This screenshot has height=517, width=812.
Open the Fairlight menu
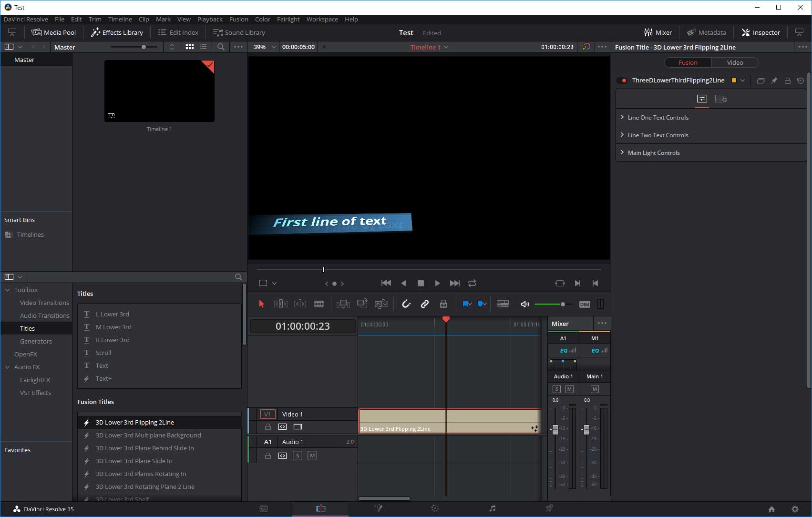[288, 19]
